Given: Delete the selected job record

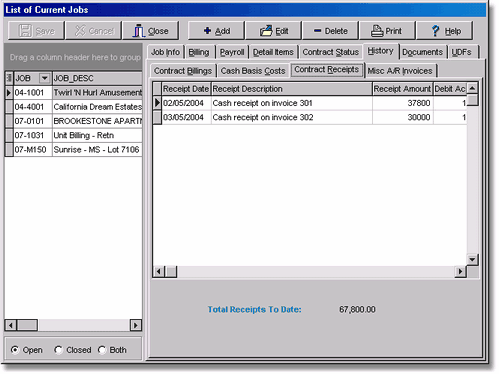Looking at the screenshot, I should pyautogui.click(x=331, y=31).
